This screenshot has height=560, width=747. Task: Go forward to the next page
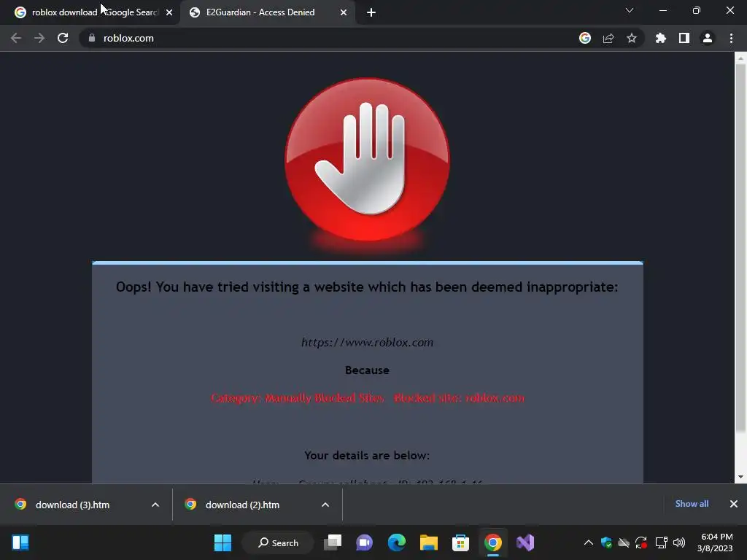tap(39, 38)
